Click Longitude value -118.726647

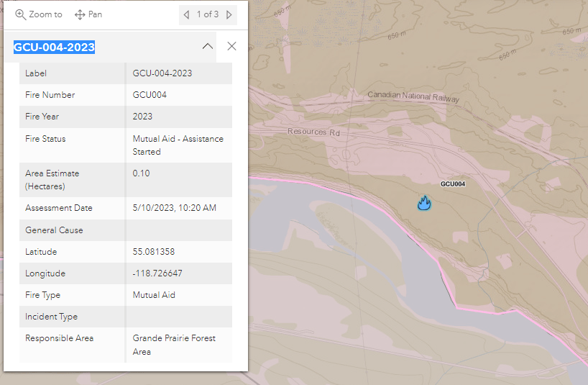click(157, 273)
